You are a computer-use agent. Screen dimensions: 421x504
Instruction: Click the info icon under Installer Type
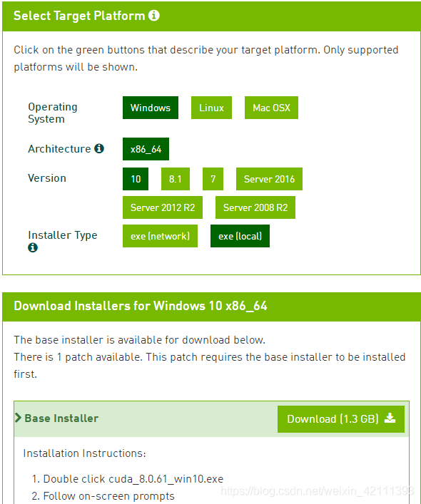[33, 247]
